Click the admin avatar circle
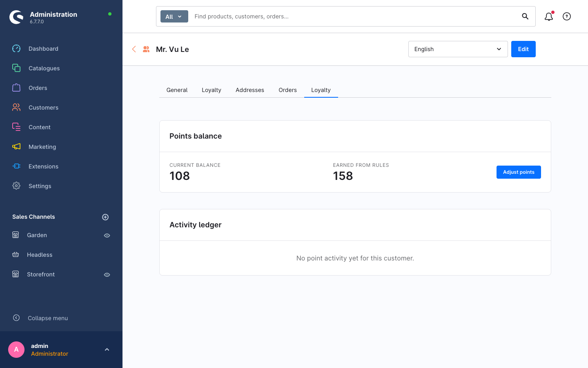 coord(16,350)
